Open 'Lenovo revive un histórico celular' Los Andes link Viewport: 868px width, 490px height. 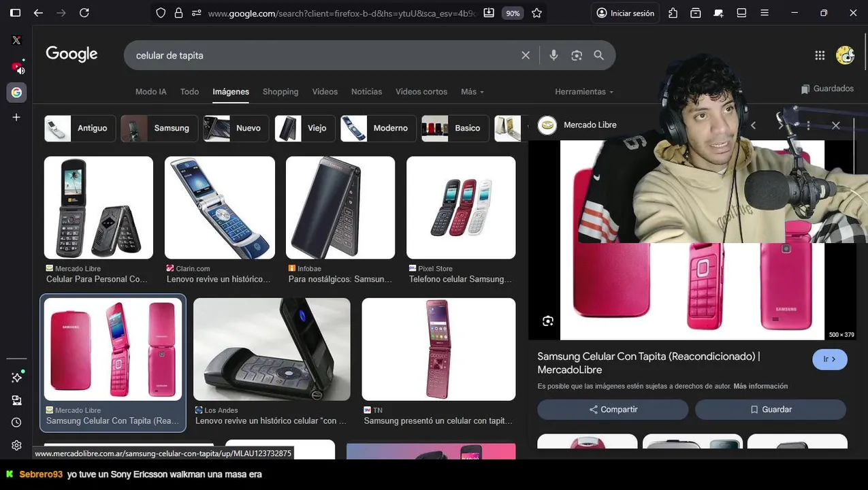pos(271,421)
